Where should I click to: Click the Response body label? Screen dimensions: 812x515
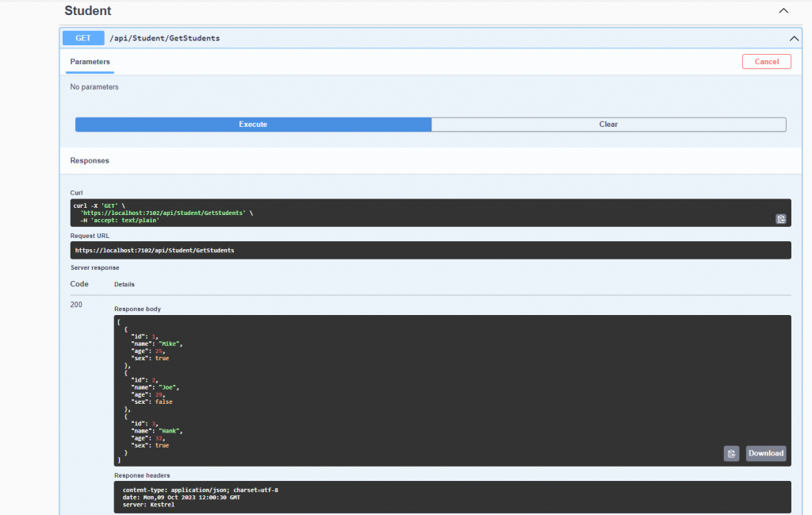click(x=137, y=309)
